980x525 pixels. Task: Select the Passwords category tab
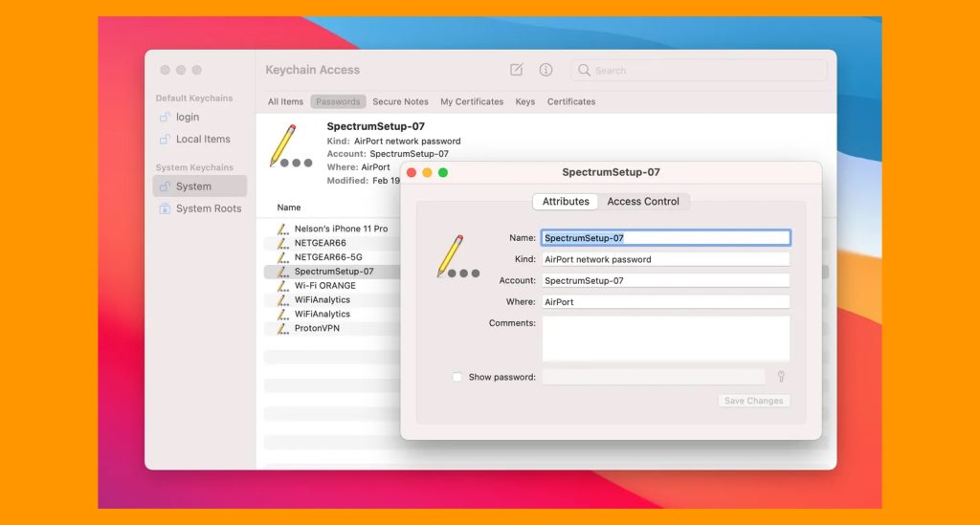338,101
